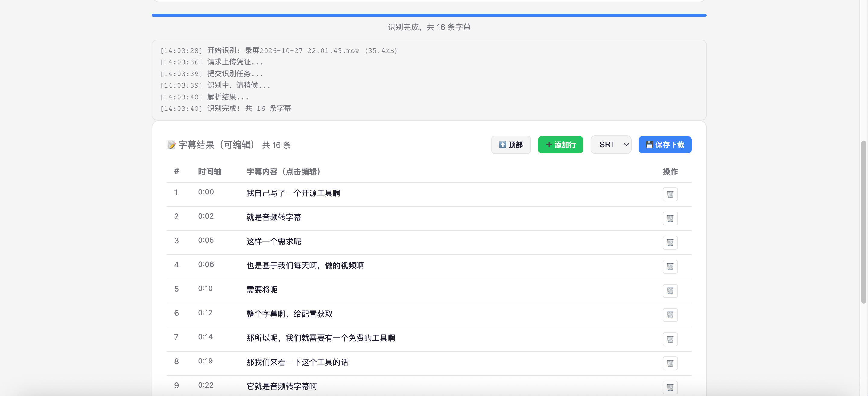The image size is (868, 396).
Task: Click the blue recognition progress bar
Action: 429,15
